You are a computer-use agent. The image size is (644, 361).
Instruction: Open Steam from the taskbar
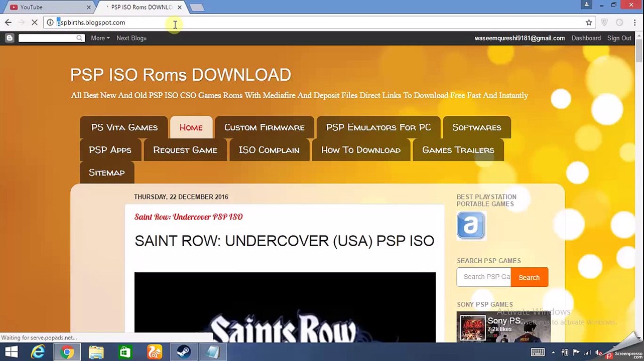(x=184, y=352)
